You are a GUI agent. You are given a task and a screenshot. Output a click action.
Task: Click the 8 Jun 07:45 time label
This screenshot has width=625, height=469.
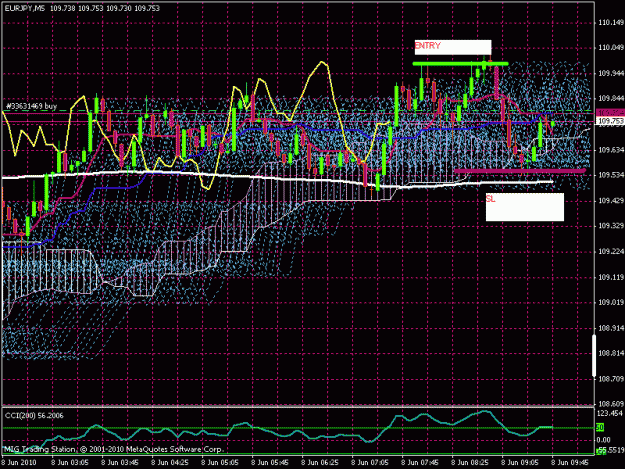coord(420,463)
